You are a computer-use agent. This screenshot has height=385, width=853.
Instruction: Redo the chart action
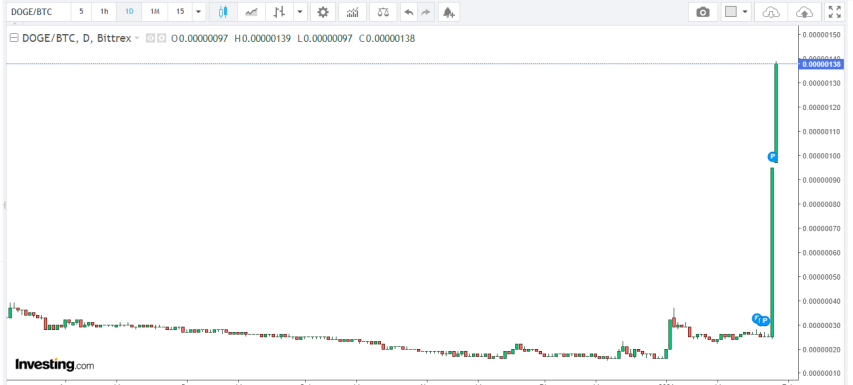pyautogui.click(x=426, y=12)
